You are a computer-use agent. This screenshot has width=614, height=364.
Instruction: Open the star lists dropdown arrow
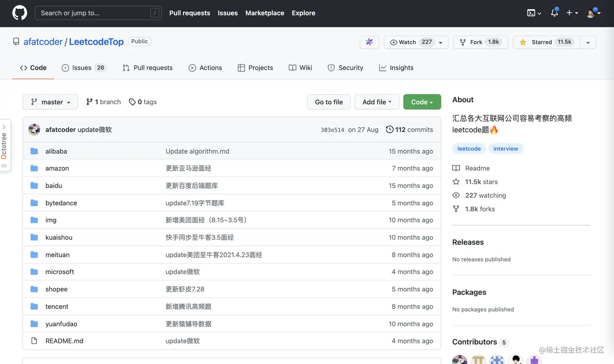pyautogui.click(x=588, y=42)
